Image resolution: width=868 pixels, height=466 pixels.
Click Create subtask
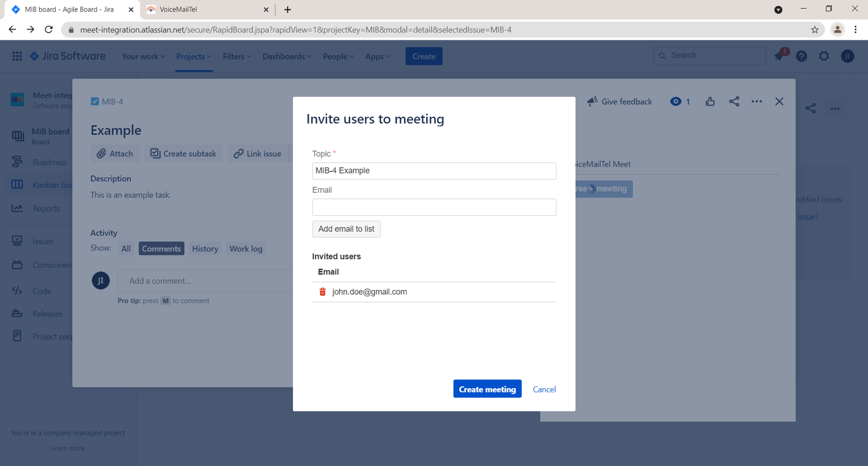click(x=183, y=153)
